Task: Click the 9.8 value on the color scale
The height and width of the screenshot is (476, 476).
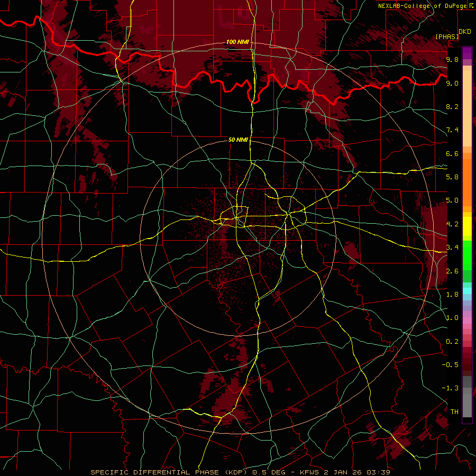Action: (x=452, y=59)
